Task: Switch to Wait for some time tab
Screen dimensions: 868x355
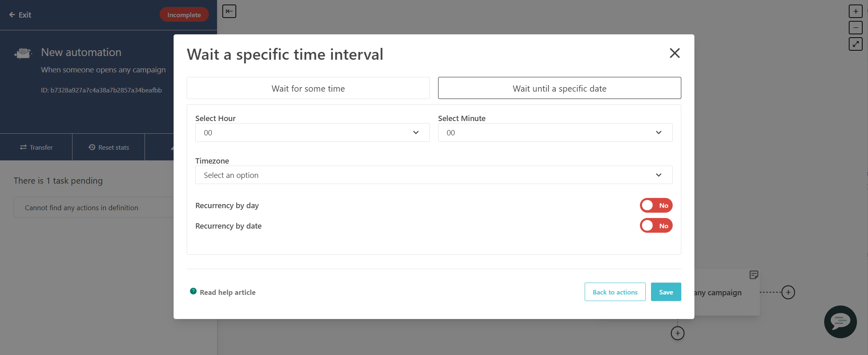Action: pos(308,88)
